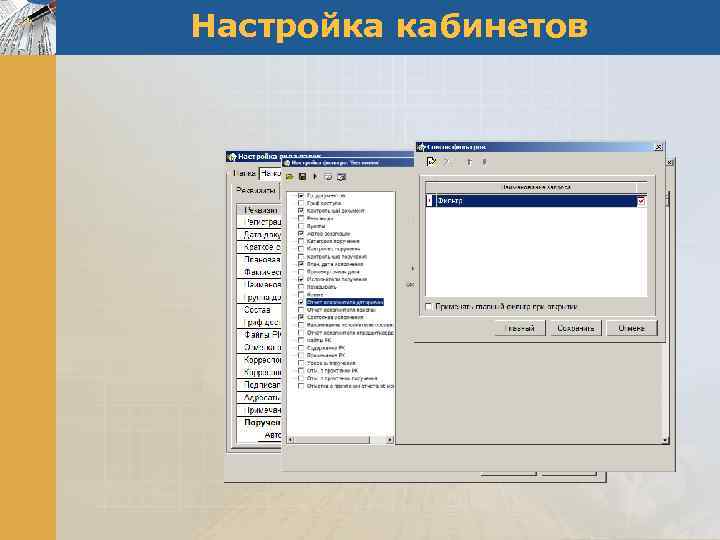Toggle the Содержание РК checkbox
Viewport: 720px width, 540px height.
click(301, 348)
